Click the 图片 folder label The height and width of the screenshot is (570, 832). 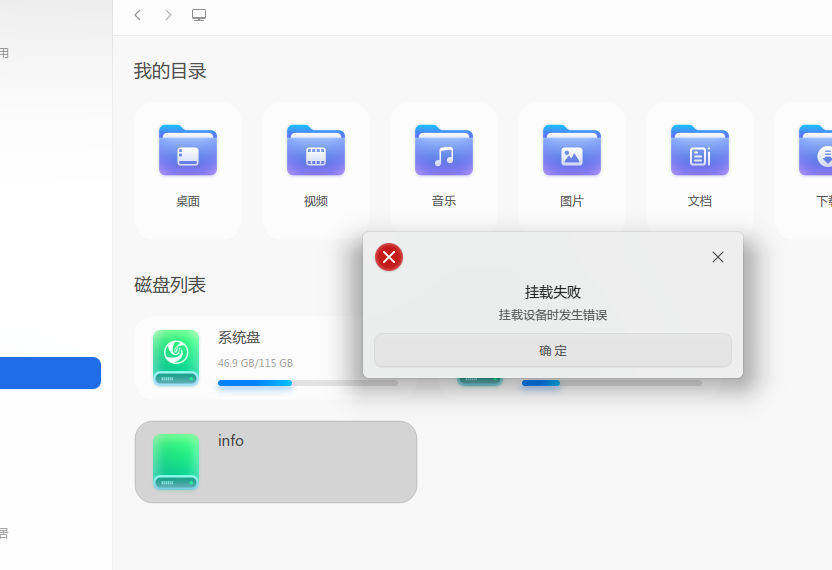[571, 201]
